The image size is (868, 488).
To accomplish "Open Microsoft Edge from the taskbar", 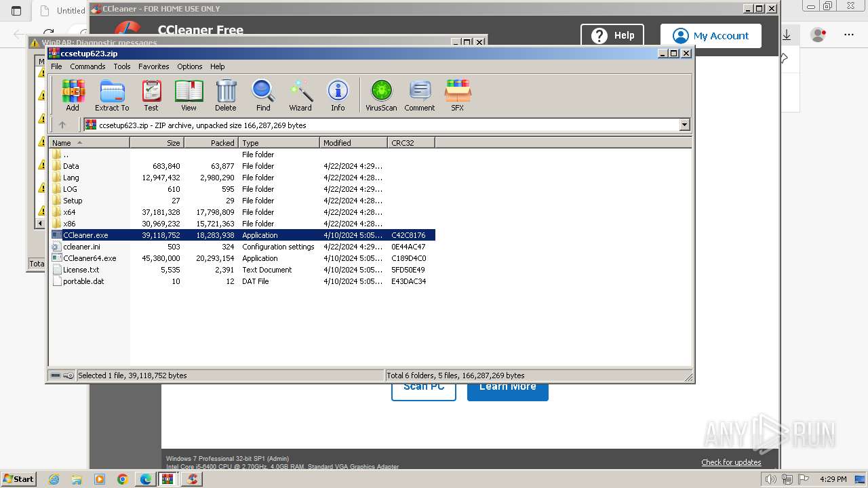I will [146, 479].
